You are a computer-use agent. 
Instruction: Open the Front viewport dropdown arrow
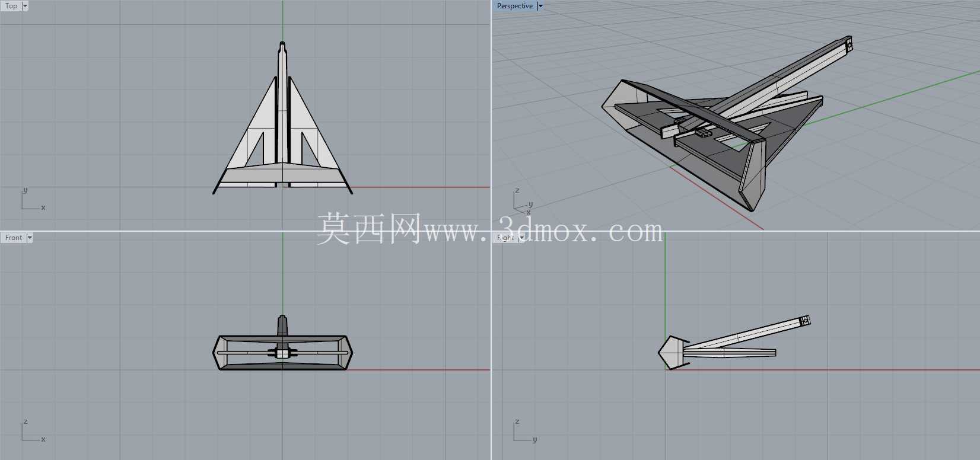tap(30, 238)
